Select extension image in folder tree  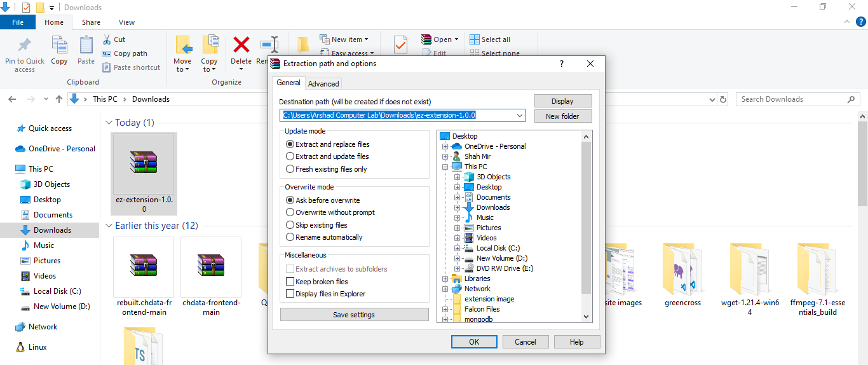click(x=489, y=299)
